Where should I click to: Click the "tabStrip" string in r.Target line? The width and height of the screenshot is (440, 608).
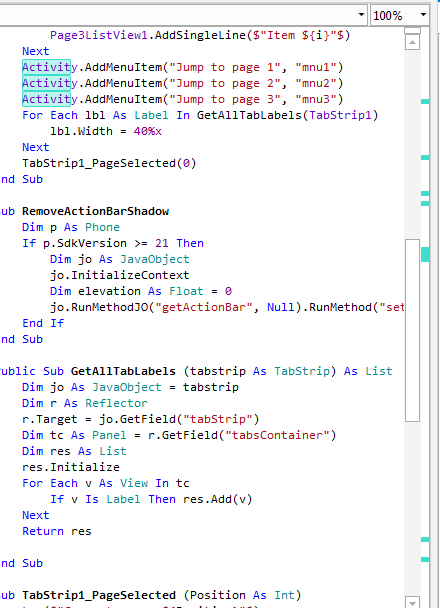(x=217, y=419)
